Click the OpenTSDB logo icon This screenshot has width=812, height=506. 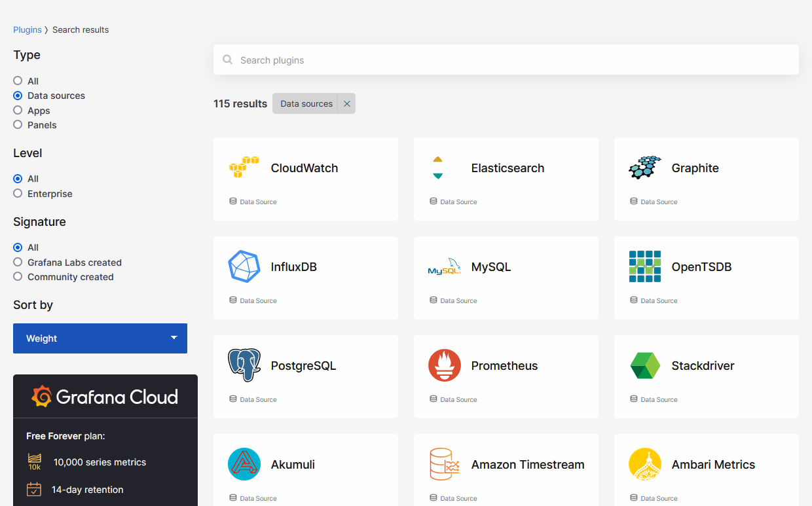point(645,266)
